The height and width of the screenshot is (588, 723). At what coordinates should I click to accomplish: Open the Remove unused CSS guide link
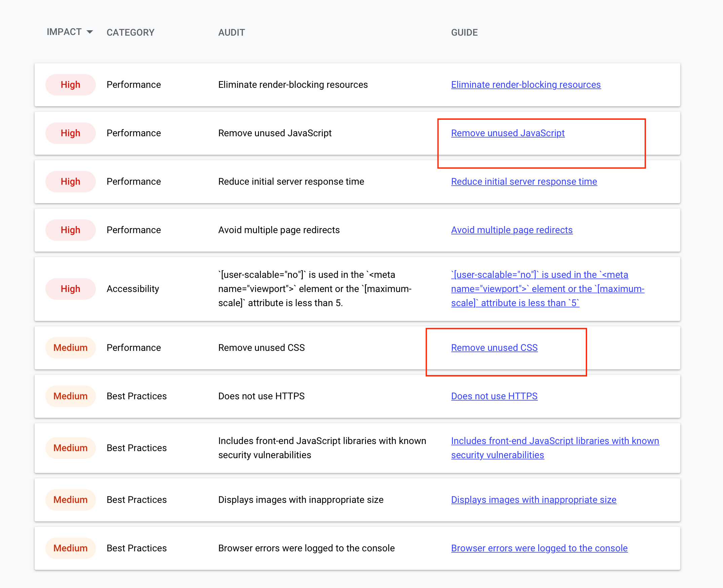pos(494,348)
